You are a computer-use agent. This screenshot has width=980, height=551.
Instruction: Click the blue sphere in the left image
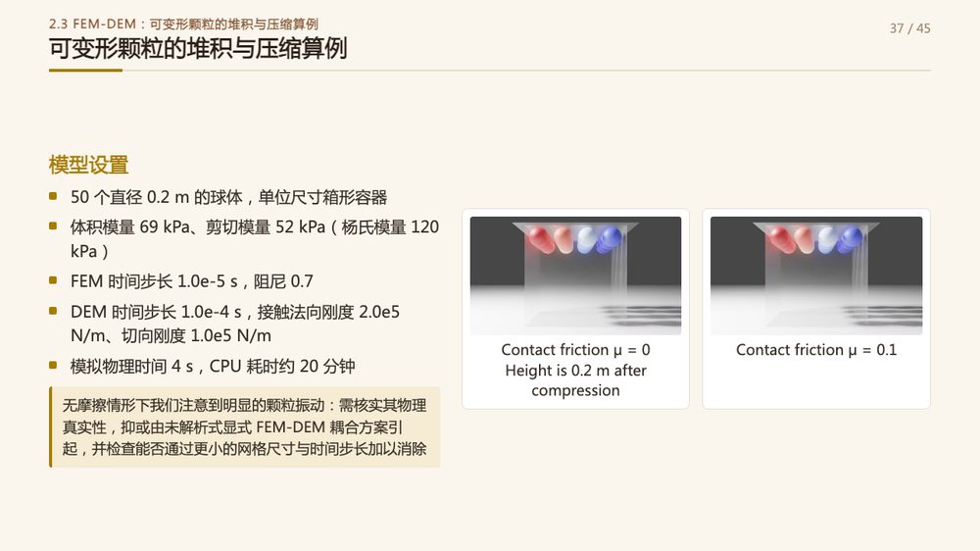click(610, 239)
